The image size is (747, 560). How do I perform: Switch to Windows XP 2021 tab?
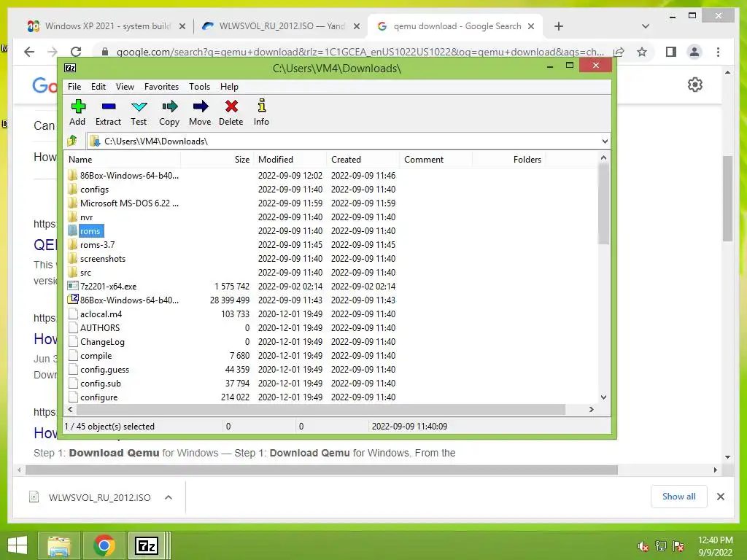click(107, 26)
